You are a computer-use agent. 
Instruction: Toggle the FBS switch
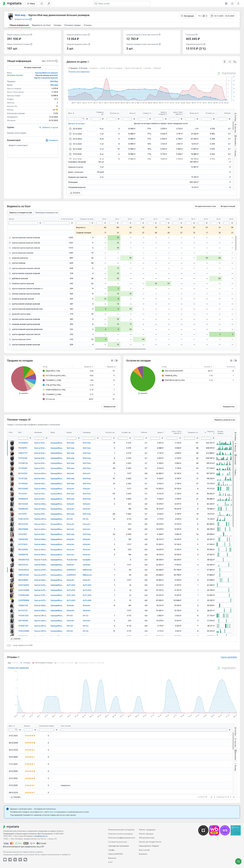203,16
